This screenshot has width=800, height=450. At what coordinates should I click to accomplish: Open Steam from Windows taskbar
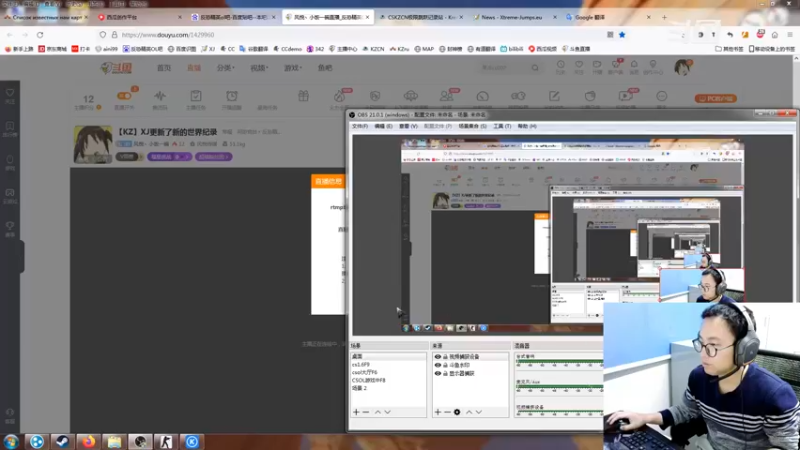pyautogui.click(x=63, y=441)
